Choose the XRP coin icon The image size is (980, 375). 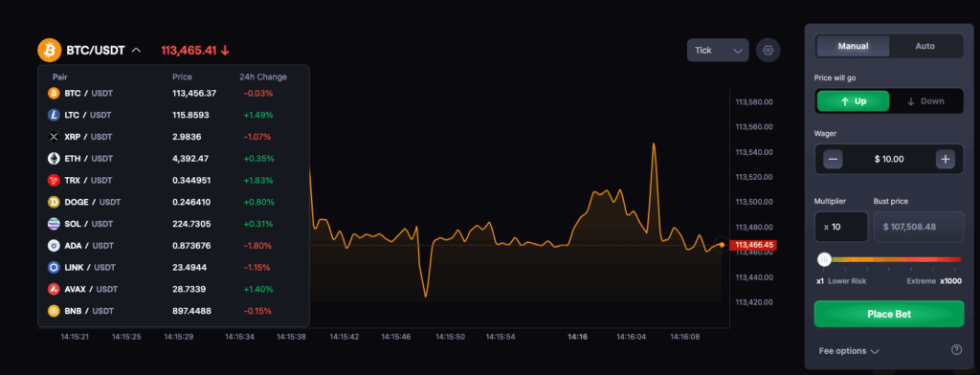(54, 137)
